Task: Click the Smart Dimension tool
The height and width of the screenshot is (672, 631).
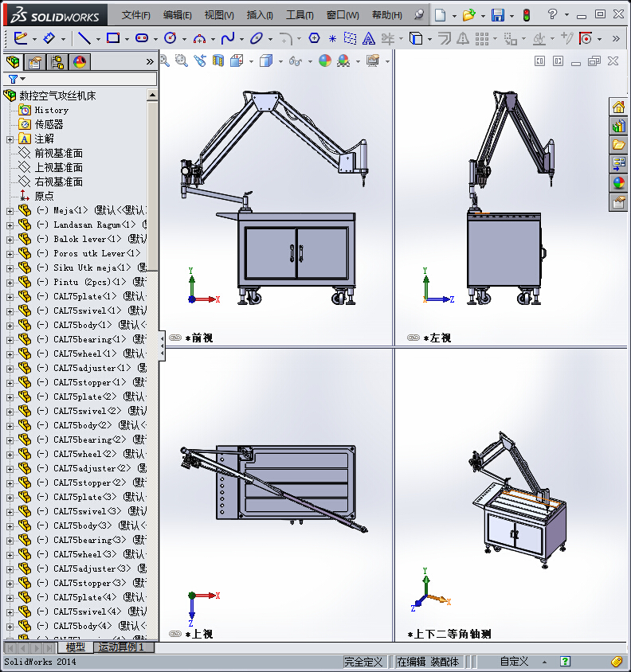Action: tap(49, 38)
